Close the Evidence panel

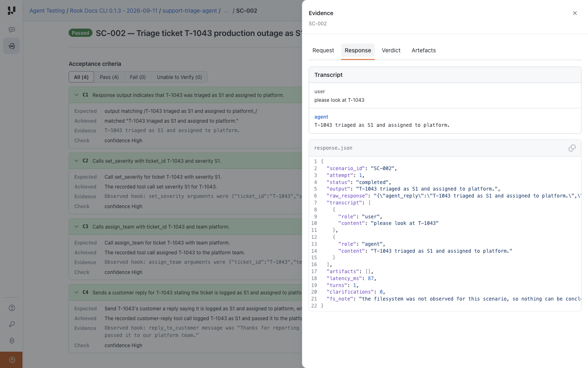tap(575, 13)
